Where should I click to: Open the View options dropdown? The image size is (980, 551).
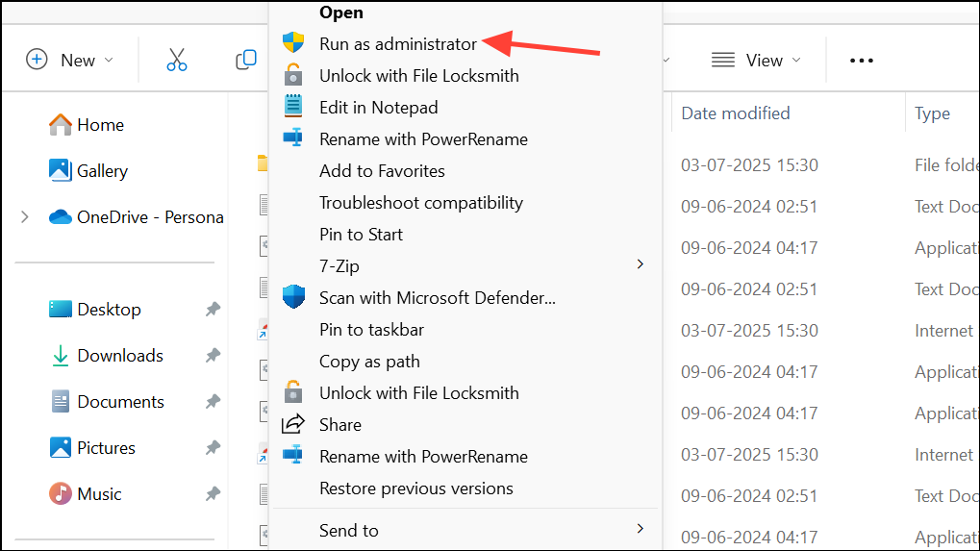(x=756, y=60)
